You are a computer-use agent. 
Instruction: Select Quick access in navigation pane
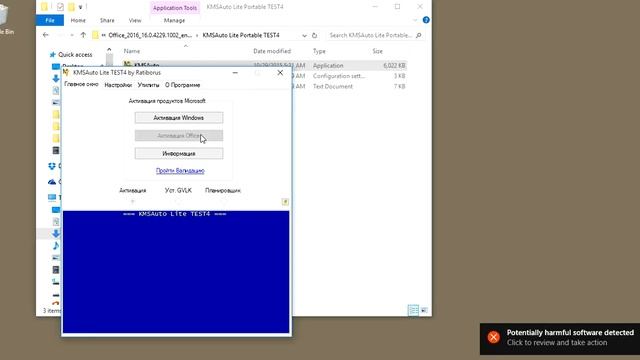(75, 55)
